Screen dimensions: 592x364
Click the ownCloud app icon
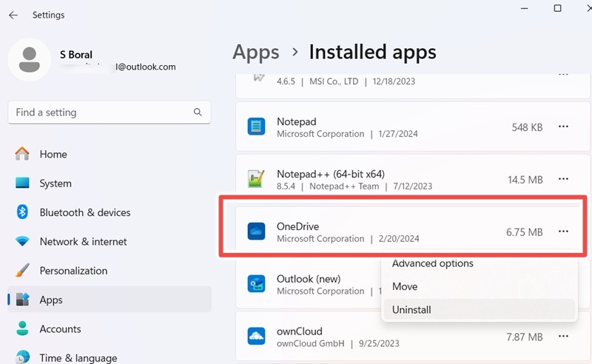click(256, 336)
